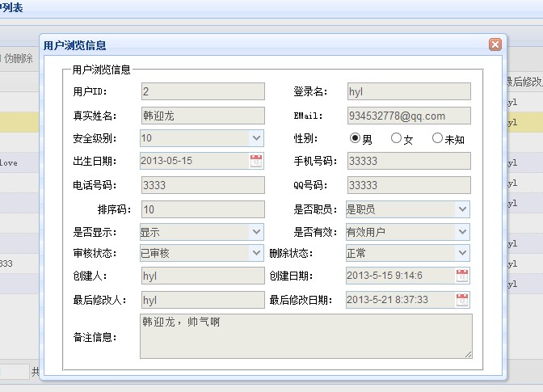Click the 最后修改人 field
This screenshot has width=543, height=392.
[203, 300]
